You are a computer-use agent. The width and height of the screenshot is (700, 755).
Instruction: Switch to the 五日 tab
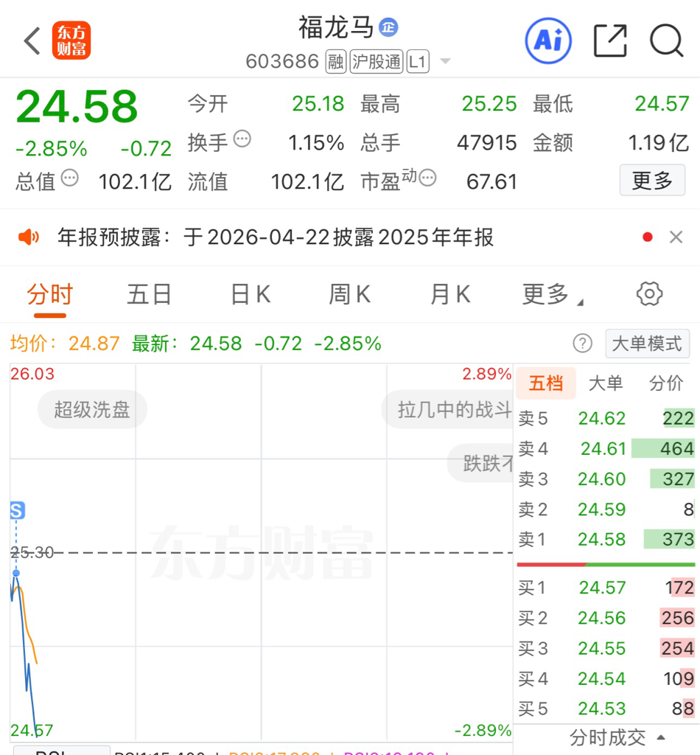(149, 295)
